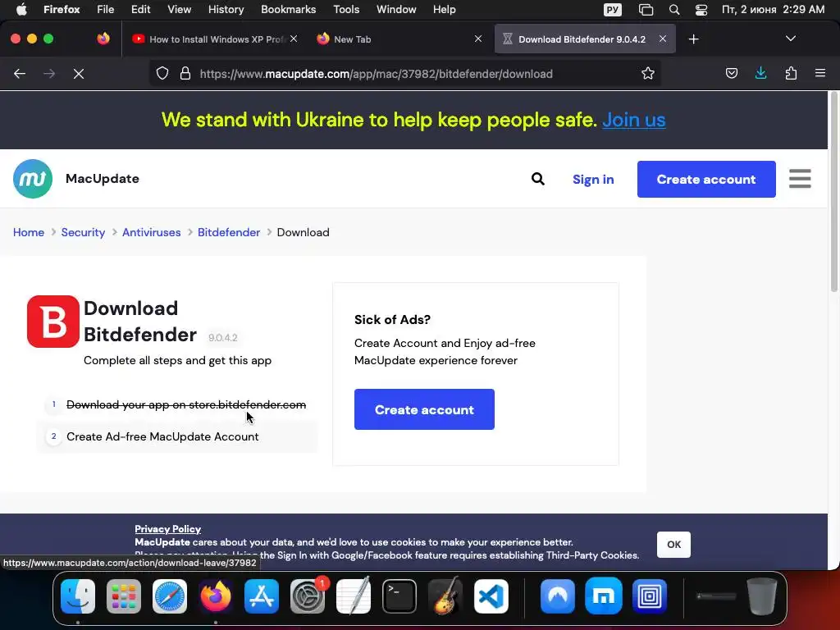Click Download your app on store.bitdefender.com
This screenshot has width=840, height=630.
pyautogui.click(x=186, y=404)
